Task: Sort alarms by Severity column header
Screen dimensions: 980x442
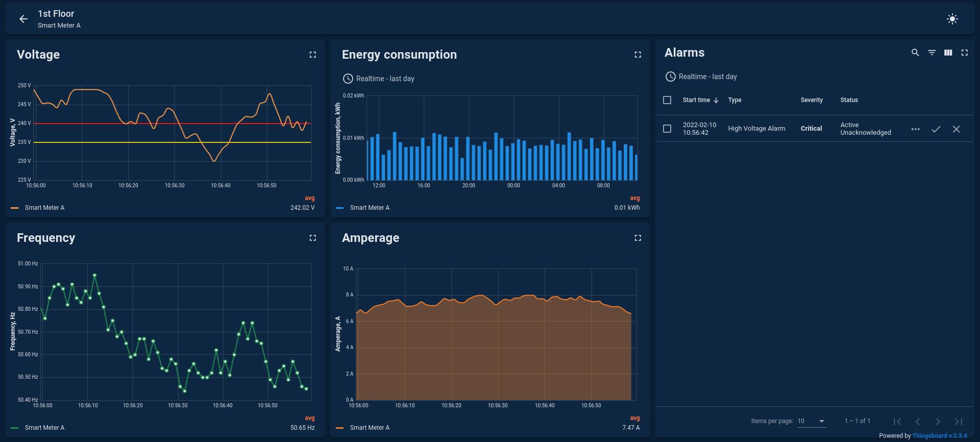Action: coord(812,100)
